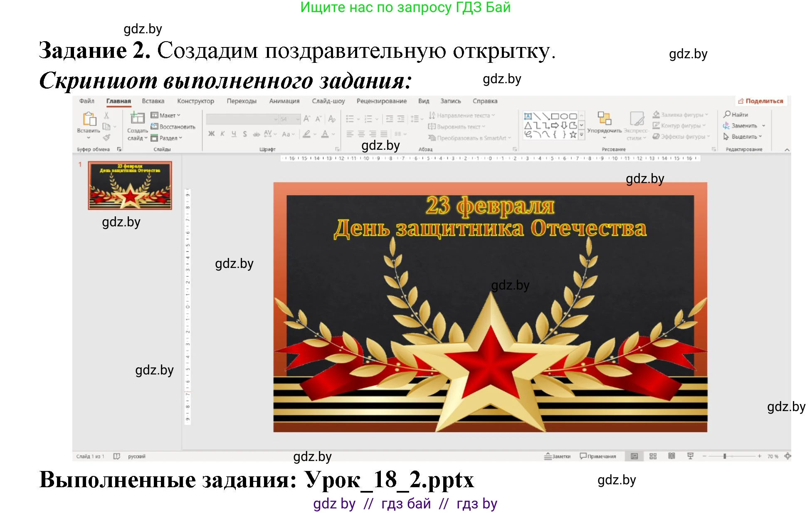The height and width of the screenshot is (513, 812).
Task: Toggle center text alignment
Action: (x=361, y=134)
